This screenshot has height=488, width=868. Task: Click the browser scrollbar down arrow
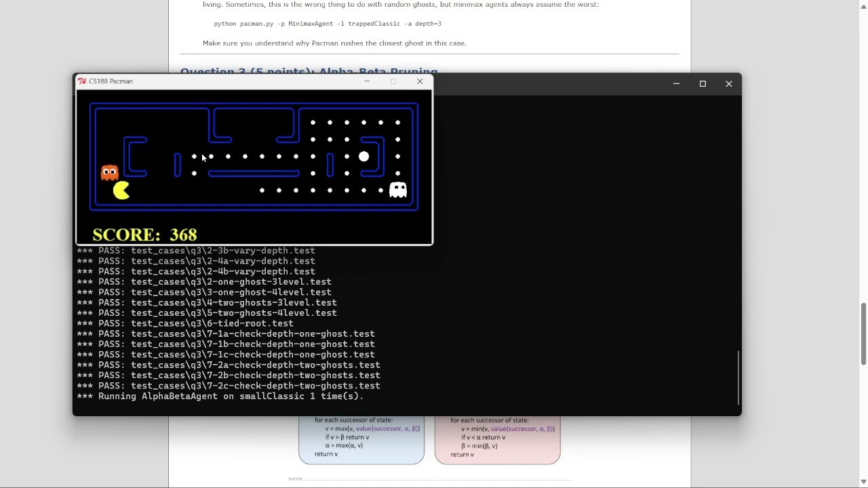[863, 482]
